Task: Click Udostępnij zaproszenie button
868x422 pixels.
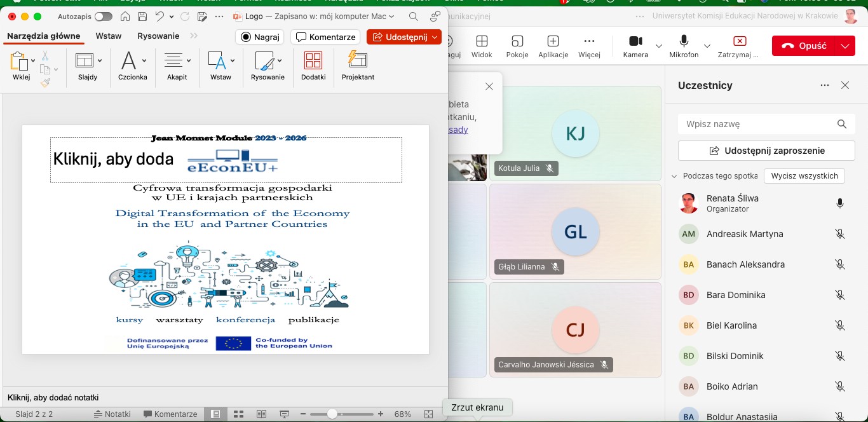Action: click(x=766, y=151)
